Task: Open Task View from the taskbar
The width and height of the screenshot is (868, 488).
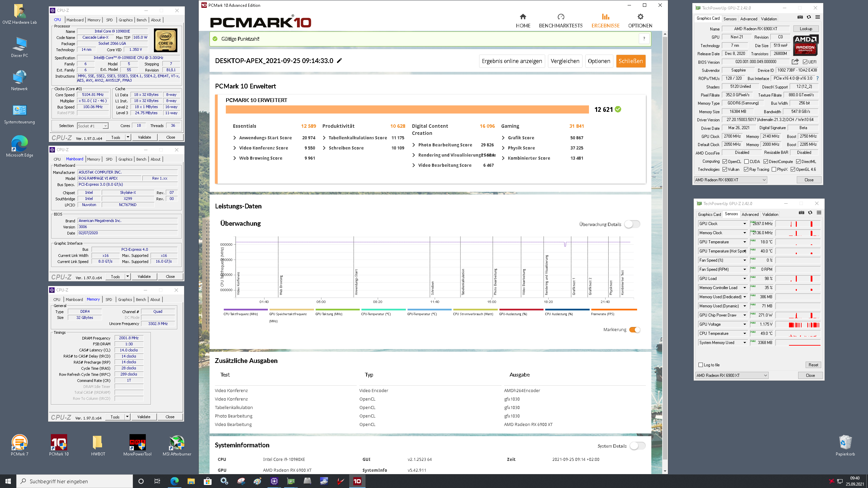Action: pos(157,481)
